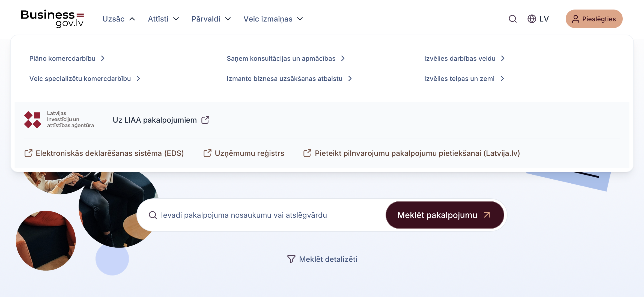Select Saņem konsultācijas un apmācības
Image resolution: width=644 pixels, height=297 pixels.
point(285,59)
